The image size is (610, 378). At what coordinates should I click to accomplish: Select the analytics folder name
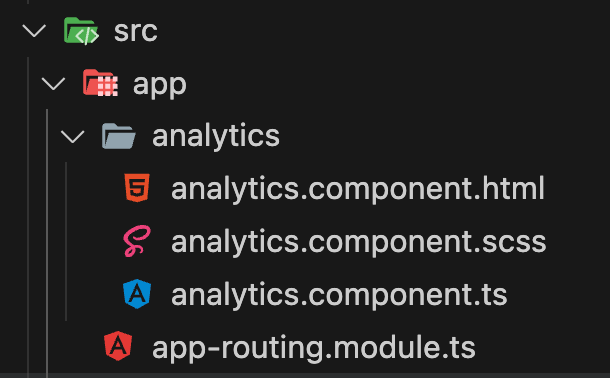(216, 138)
